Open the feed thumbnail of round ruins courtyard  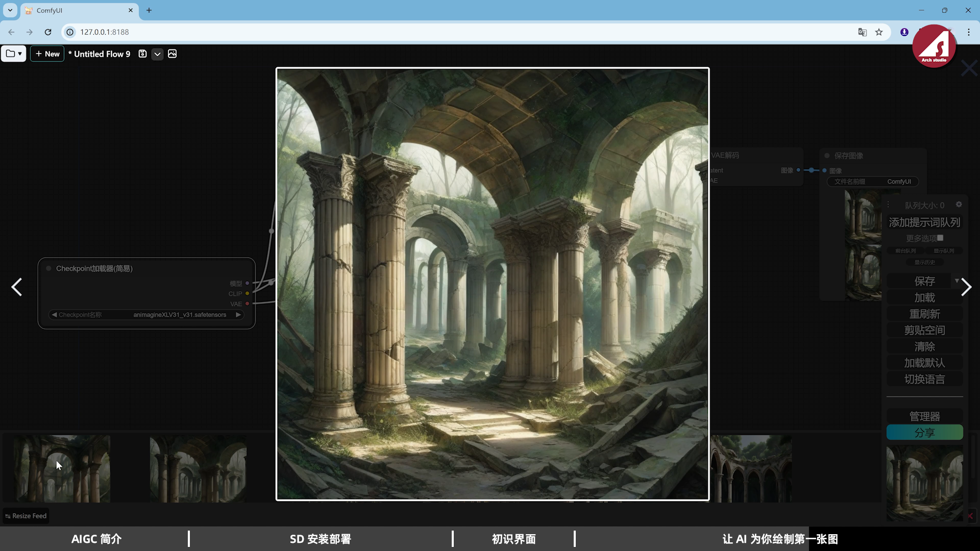[x=751, y=468]
